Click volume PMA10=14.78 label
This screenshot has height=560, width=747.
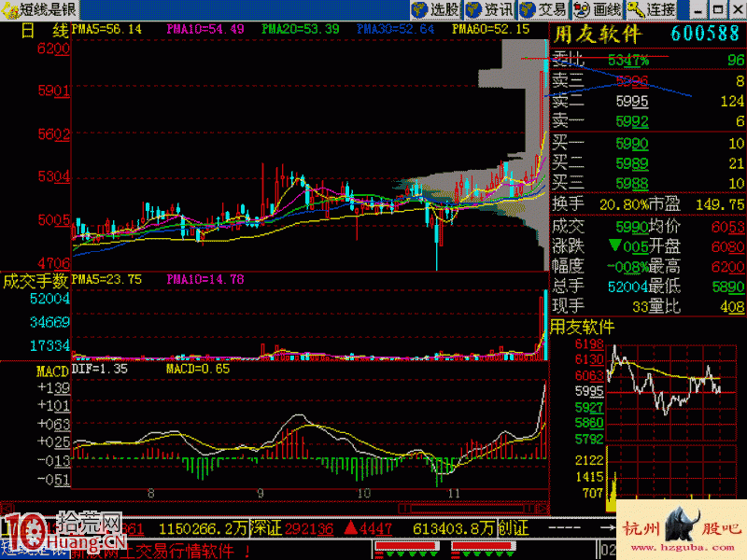coord(205,279)
